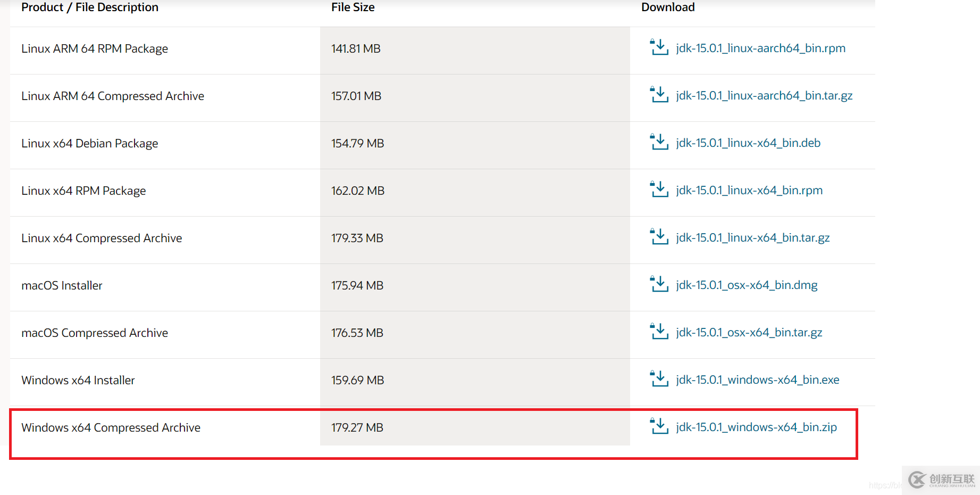Click download icon beside osx-x64_bin.dmg

(659, 284)
